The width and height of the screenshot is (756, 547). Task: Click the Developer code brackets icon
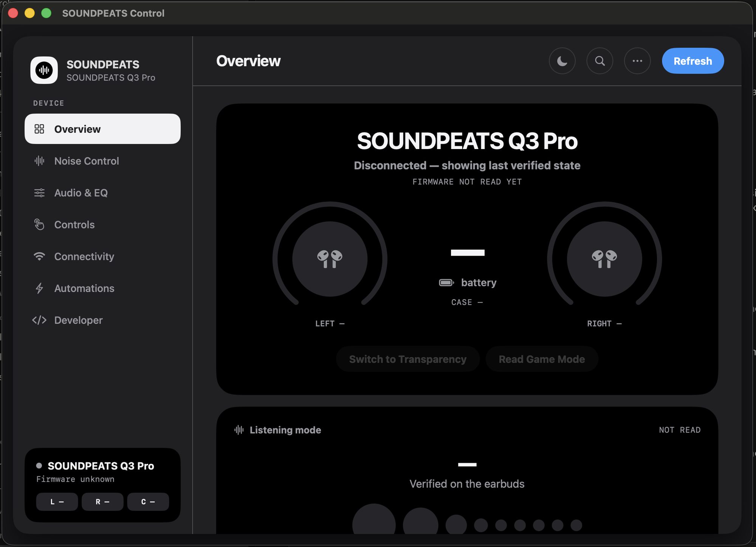coord(39,320)
